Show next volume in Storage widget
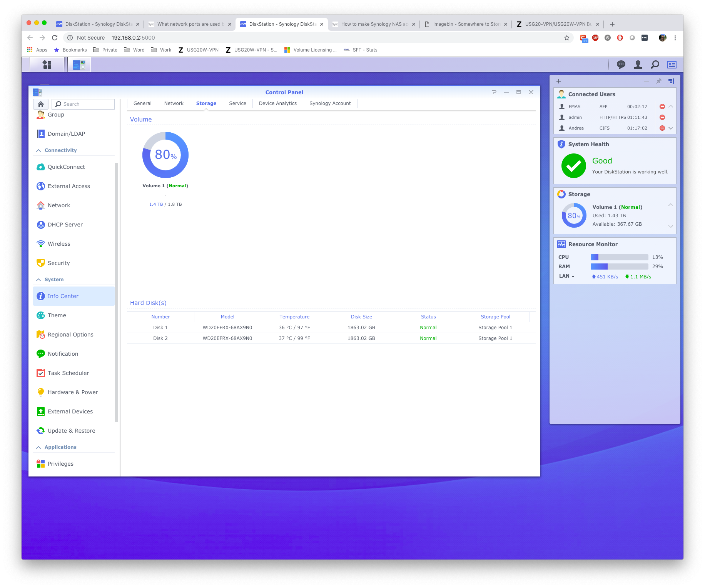 (671, 226)
